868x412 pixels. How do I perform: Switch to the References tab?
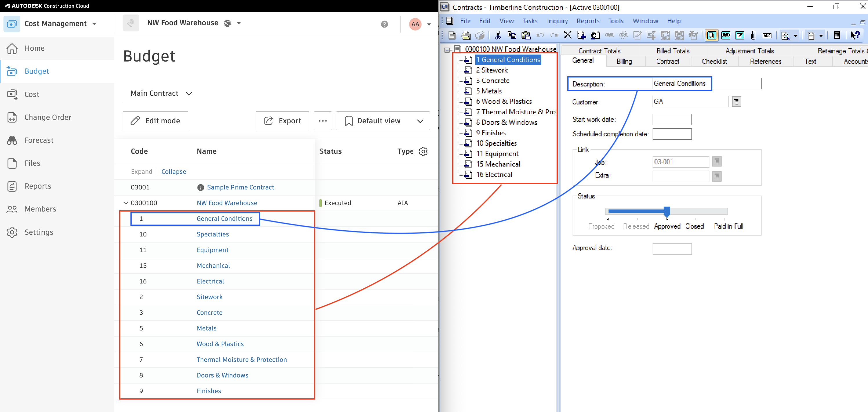(766, 61)
